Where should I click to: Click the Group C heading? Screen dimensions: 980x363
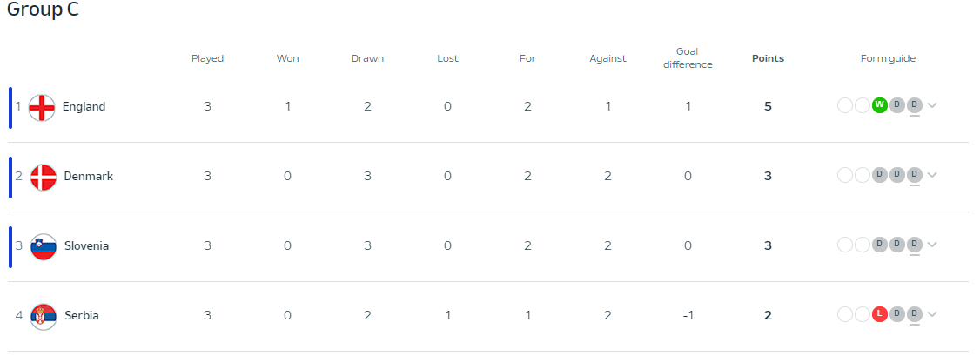point(44,10)
